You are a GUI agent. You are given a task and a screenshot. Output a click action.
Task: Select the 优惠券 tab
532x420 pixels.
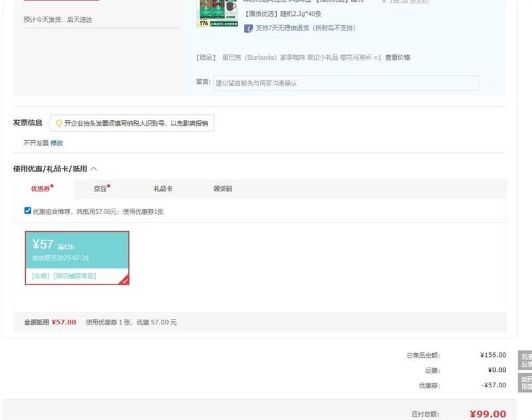pyautogui.click(x=41, y=189)
